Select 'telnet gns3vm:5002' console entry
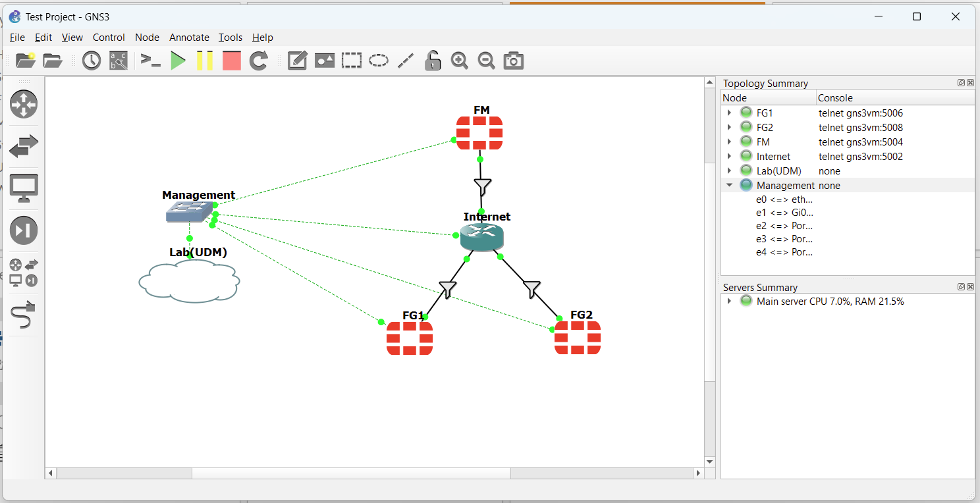980x503 pixels. tap(861, 157)
